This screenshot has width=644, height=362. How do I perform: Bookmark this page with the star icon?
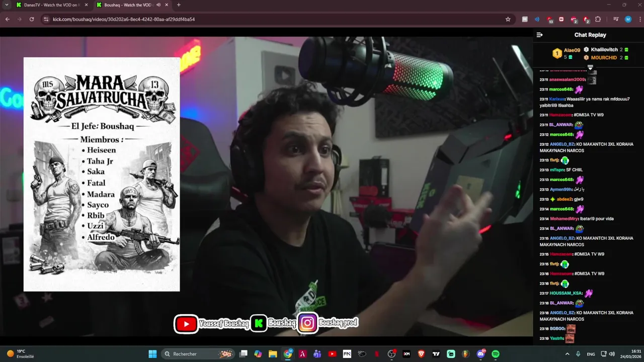click(508, 19)
